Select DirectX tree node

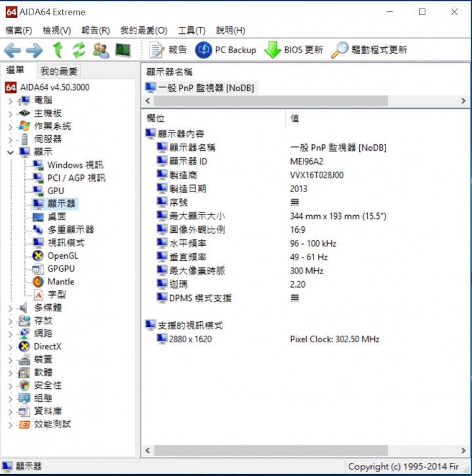click(x=40, y=346)
